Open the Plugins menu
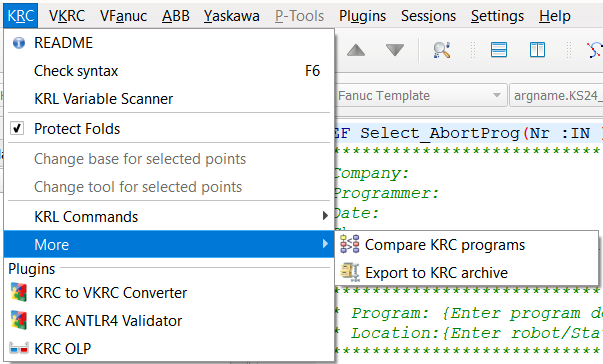 coord(362,16)
